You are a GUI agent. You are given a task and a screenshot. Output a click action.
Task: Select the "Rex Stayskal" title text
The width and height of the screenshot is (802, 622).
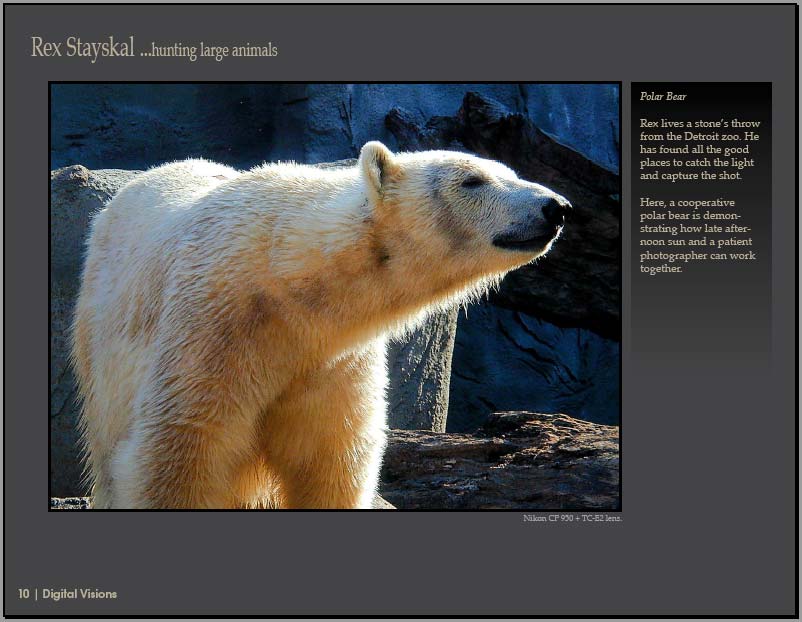(x=82, y=47)
